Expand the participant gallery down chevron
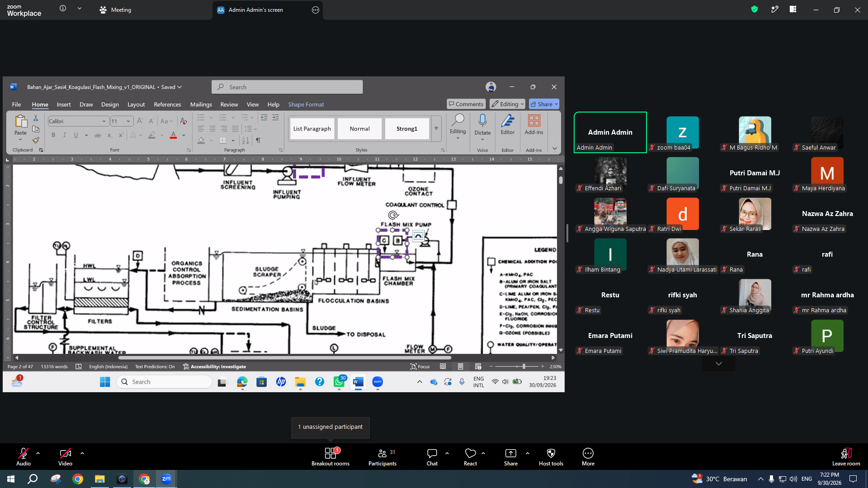This screenshot has width=868, height=488. (x=719, y=364)
